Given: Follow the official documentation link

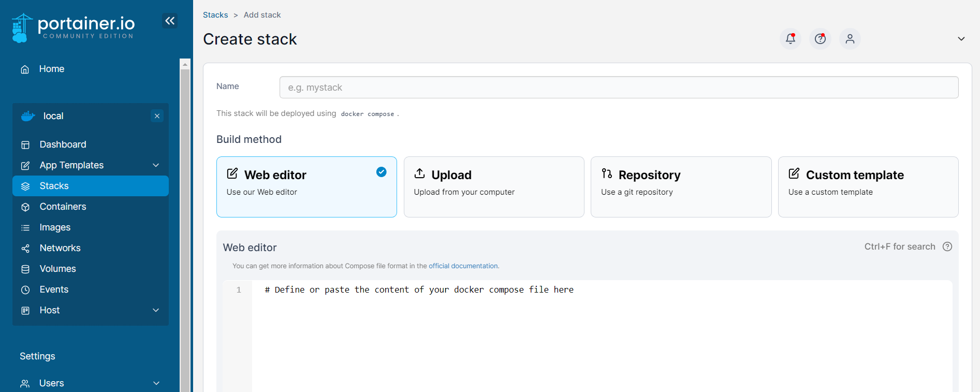Looking at the screenshot, I should (463, 266).
